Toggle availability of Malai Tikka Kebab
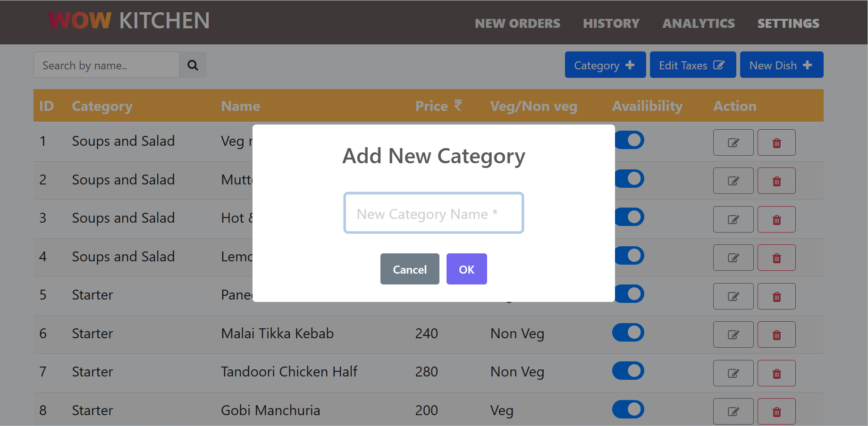Image resolution: width=868 pixels, height=426 pixels. 628,333
